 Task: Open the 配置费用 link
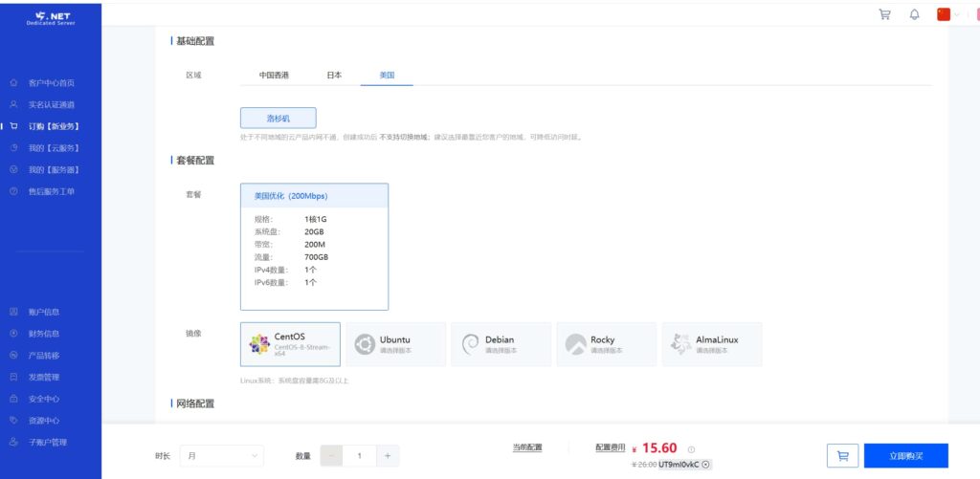(x=610, y=447)
